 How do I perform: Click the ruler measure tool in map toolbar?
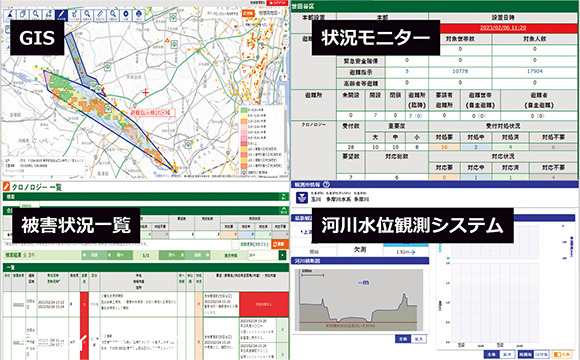(x=100, y=15)
